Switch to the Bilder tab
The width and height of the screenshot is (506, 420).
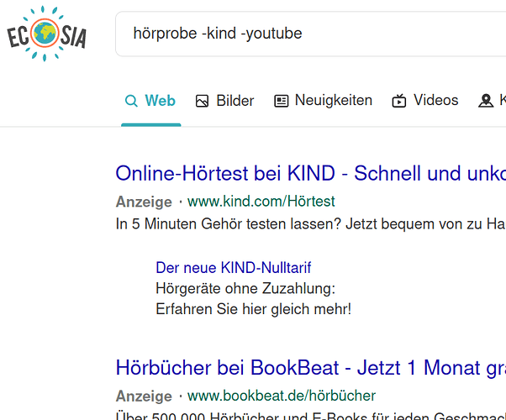click(x=225, y=101)
